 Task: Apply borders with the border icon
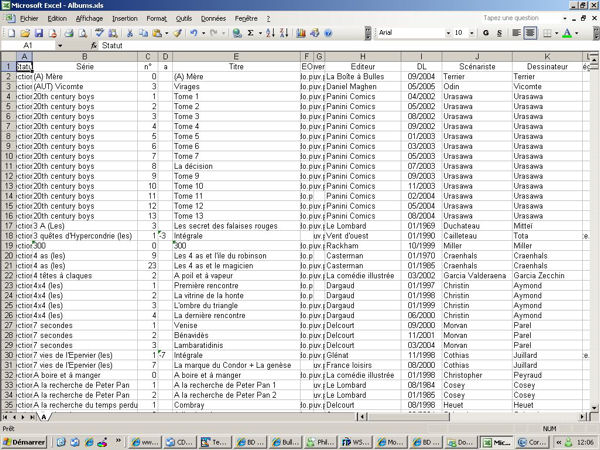(547, 33)
